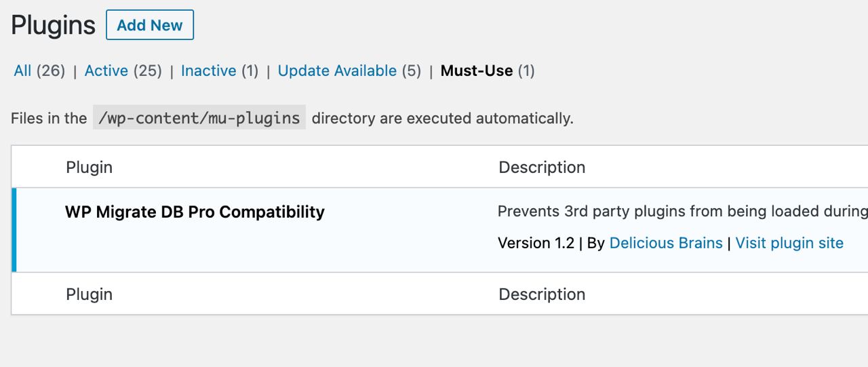
Task: Click the blue active bar on plugin row
Action: coord(14,230)
